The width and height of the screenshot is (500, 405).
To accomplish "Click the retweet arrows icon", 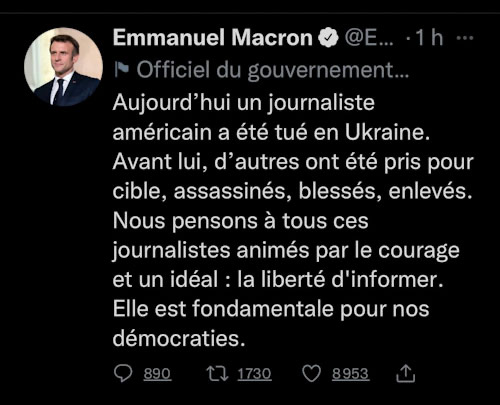I will coord(217,373).
